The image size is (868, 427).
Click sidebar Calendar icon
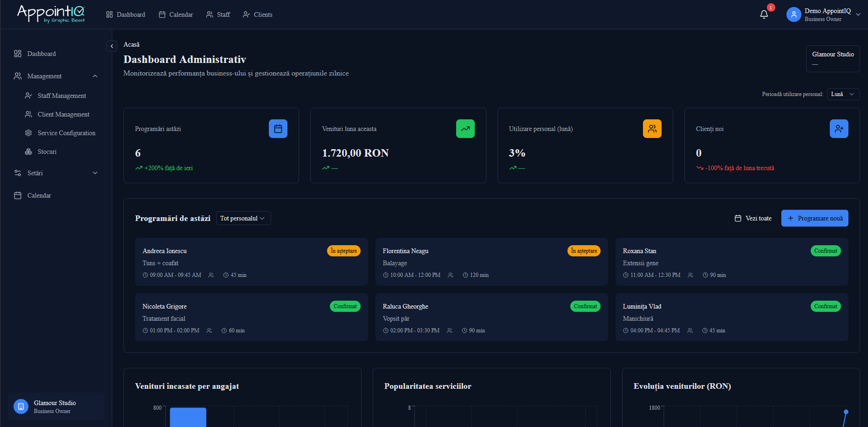pyautogui.click(x=18, y=195)
